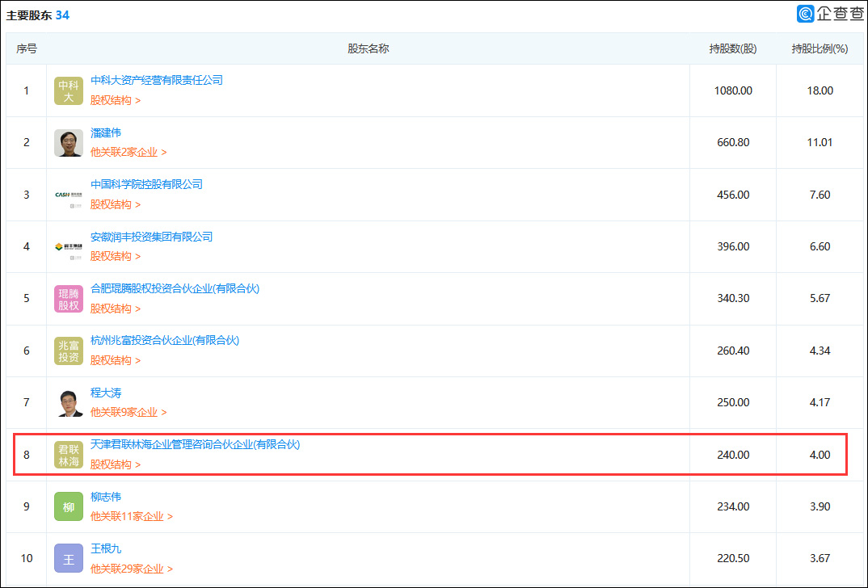The image size is (868, 588).
Task: Select the 4.17 percentage cell
Action: pyautogui.click(x=820, y=403)
